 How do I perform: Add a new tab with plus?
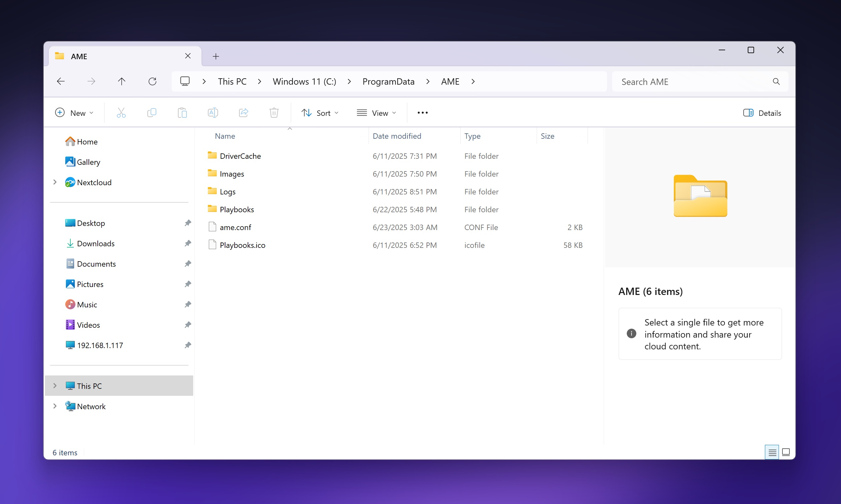pos(216,56)
